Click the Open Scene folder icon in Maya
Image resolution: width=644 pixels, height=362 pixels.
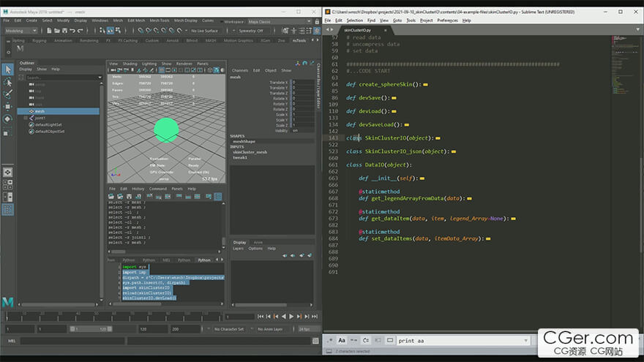pos(56,31)
